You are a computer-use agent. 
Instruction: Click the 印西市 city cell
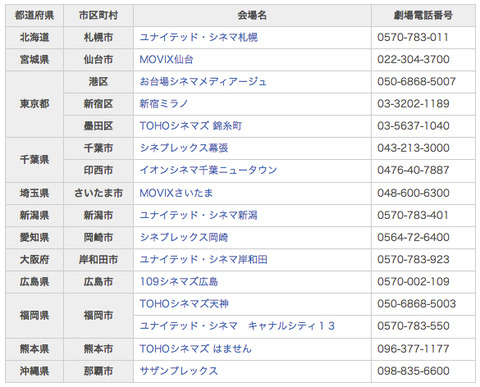(x=98, y=170)
